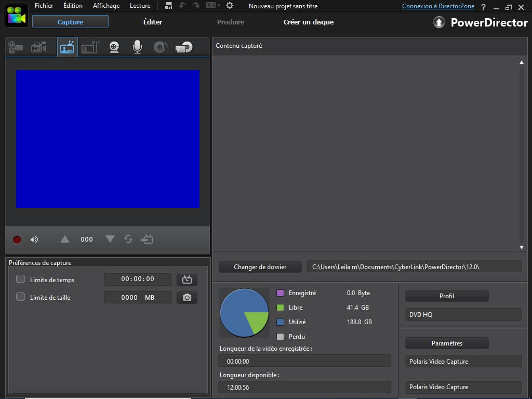This screenshot has height=399, width=532.
Task: Open help with the question mark icon
Action: (484, 7)
